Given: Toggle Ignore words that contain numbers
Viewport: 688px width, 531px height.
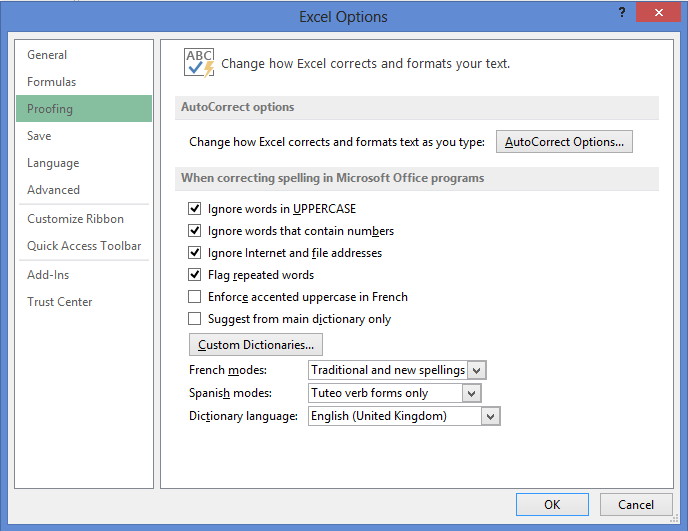Looking at the screenshot, I should click(x=194, y=230).
